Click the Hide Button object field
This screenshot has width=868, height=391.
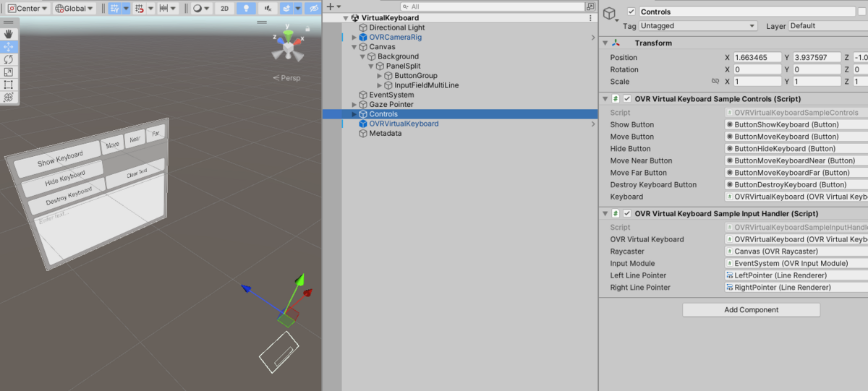tap(796, 149)
